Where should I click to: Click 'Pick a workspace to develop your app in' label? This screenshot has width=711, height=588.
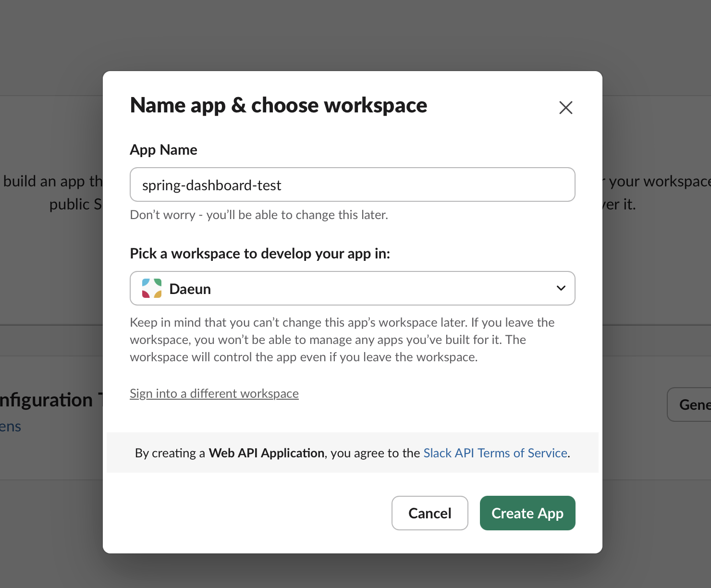click(260, 254)
